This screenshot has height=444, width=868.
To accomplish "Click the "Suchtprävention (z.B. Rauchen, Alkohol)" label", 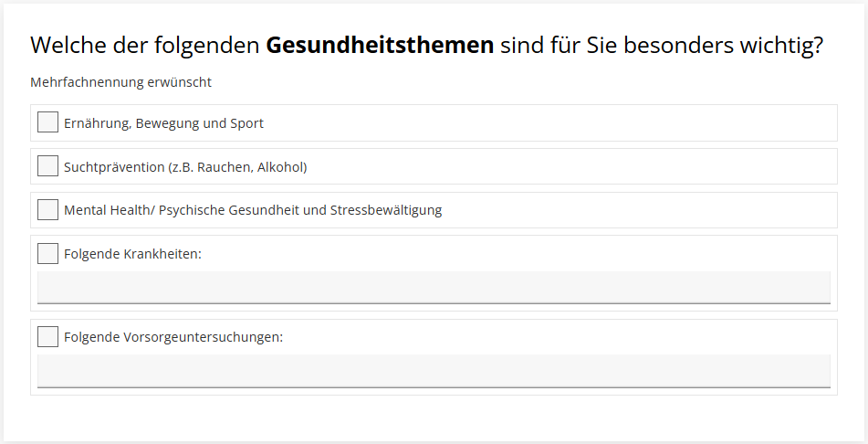I will [x=184, y=167].
